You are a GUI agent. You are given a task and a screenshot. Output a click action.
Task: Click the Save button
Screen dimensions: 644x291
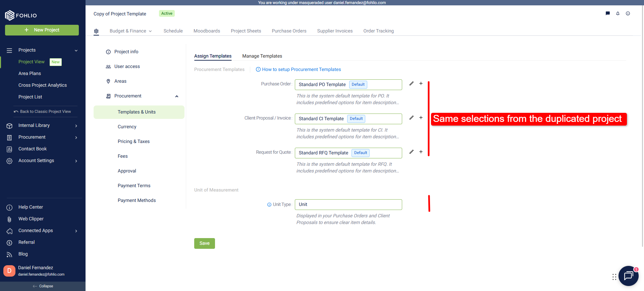205,243
